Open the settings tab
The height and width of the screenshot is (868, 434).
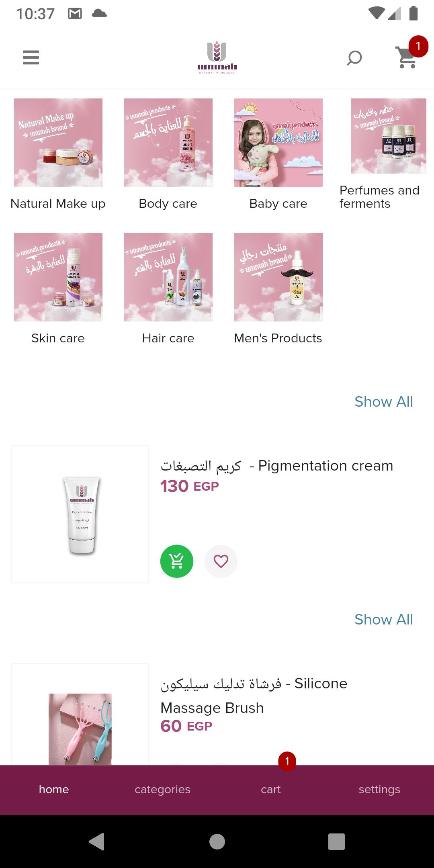click(379, 790)
